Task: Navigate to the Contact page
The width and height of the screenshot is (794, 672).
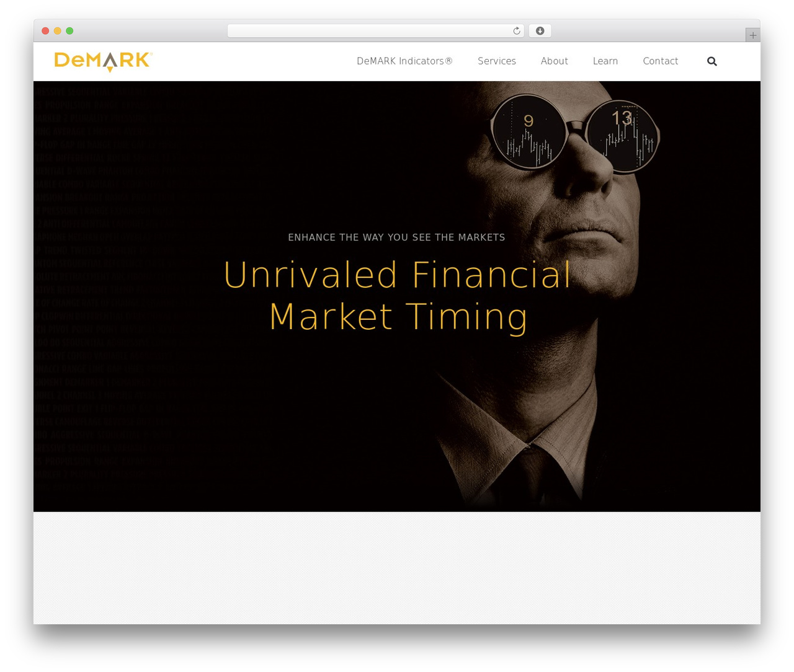Action: pos(660,61)
